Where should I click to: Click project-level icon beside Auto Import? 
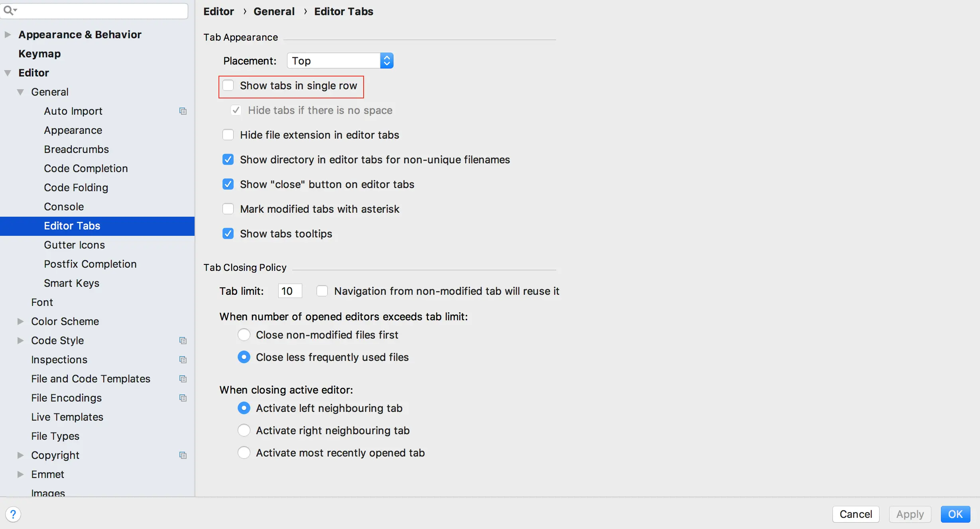click(183, 111)
